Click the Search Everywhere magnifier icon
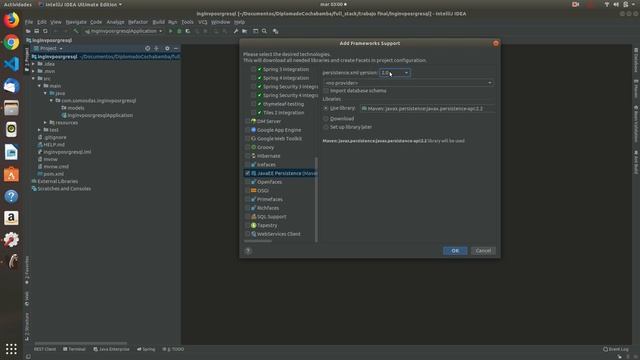The height and width of the screenshot is (360, 640). [x=264, y=31]
